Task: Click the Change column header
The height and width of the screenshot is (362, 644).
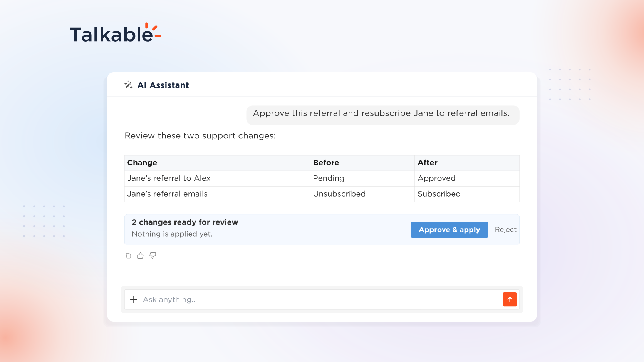Action: coord(217,163)
